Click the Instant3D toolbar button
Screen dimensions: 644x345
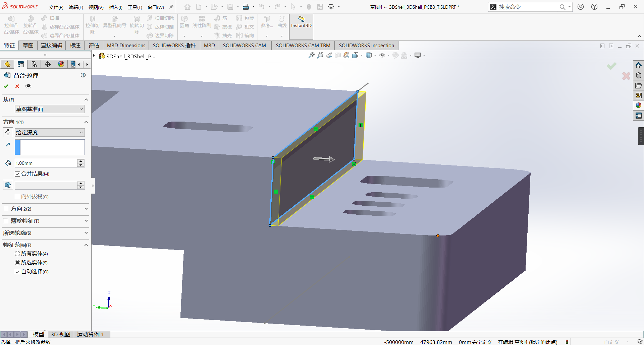301,23
